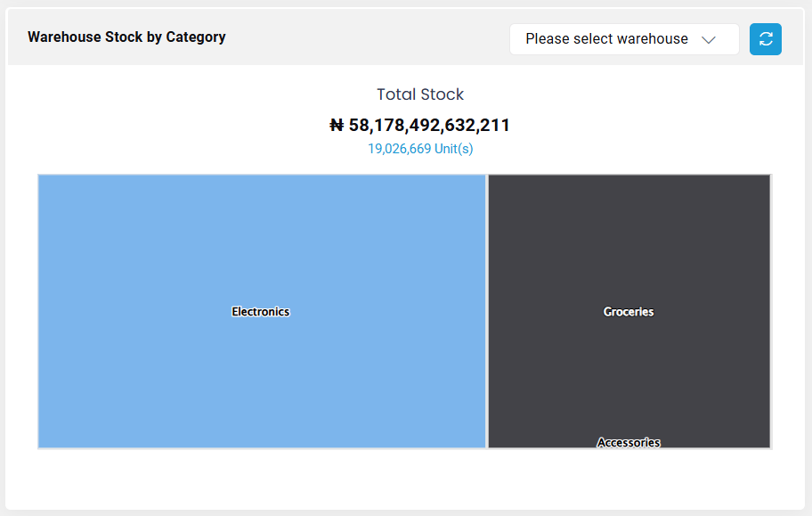Click the divider between Electronics and Groceries tiles

[x=487, y=311]
